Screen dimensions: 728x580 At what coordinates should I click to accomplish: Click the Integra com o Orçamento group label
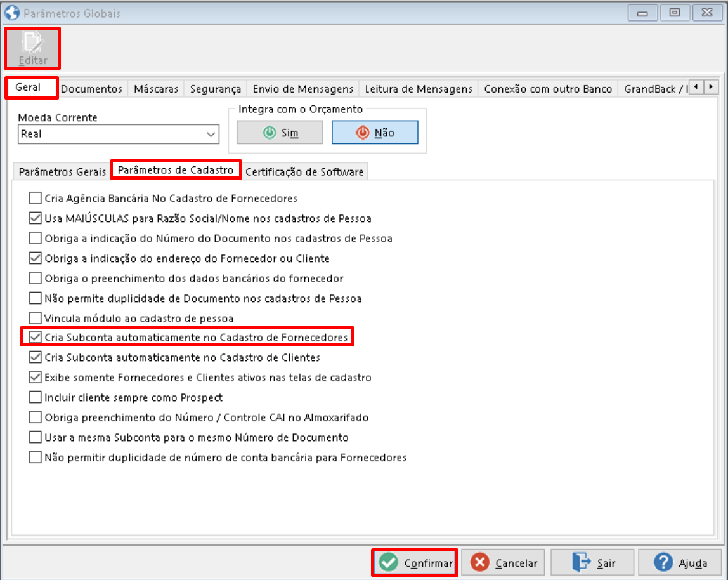coord(301,109)
